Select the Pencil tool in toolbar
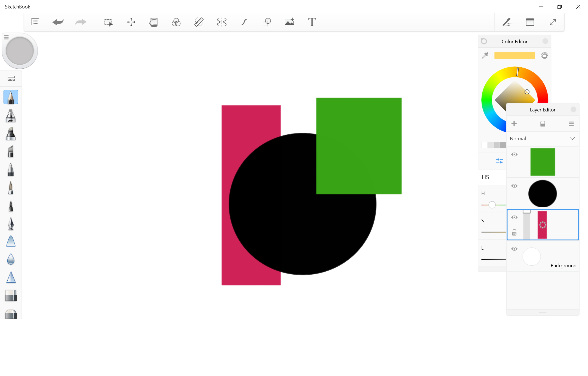The height and width of the screenshot is (376, 588). click(11, 97)
